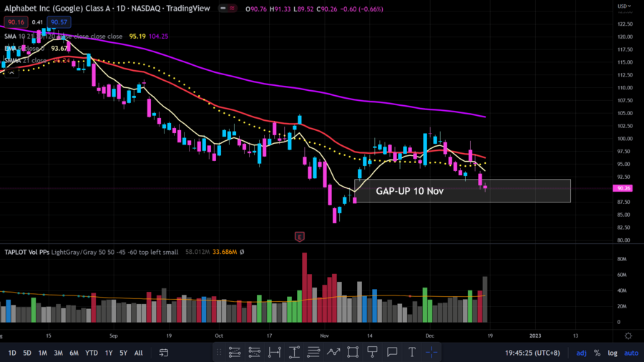Click the 0.41 spread value
The image size is (644, 362).
coord(37,22)
